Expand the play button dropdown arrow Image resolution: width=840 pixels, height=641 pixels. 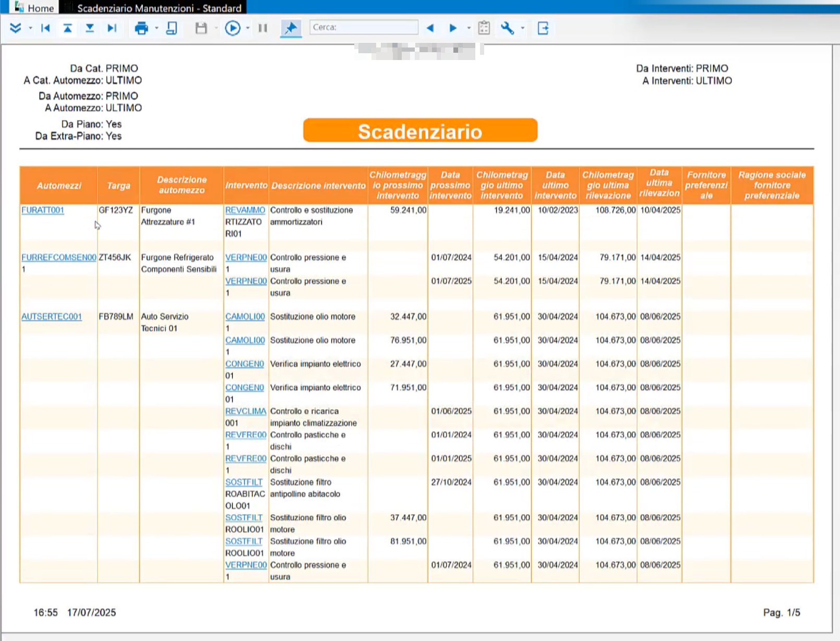(248, 28)
